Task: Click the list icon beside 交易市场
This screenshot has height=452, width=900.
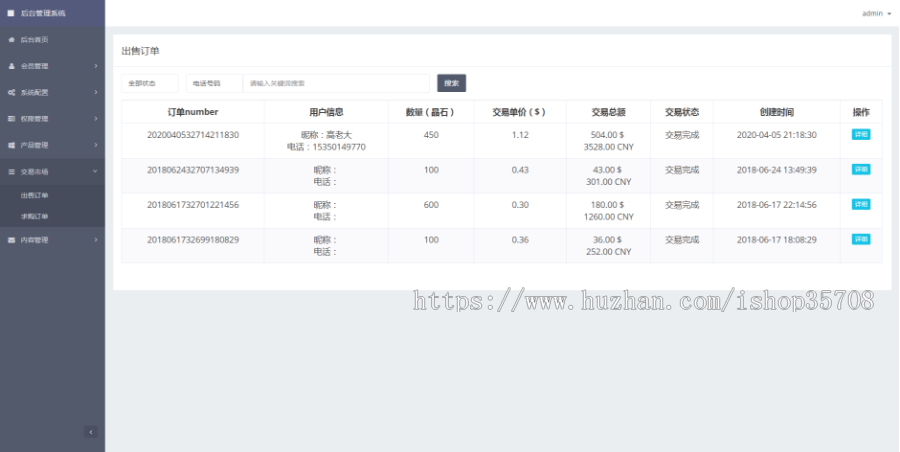Action: tap(11, 172)
